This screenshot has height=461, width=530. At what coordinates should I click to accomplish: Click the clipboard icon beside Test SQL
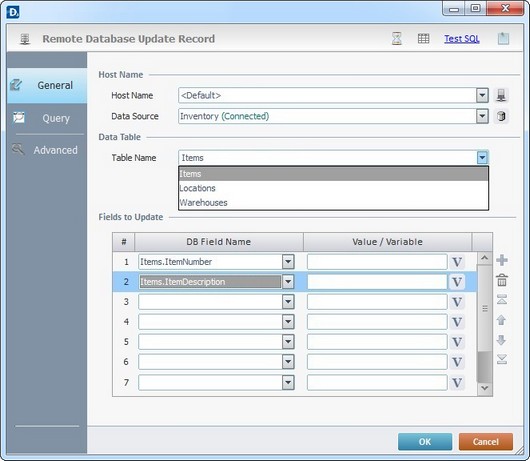point(503,39)
